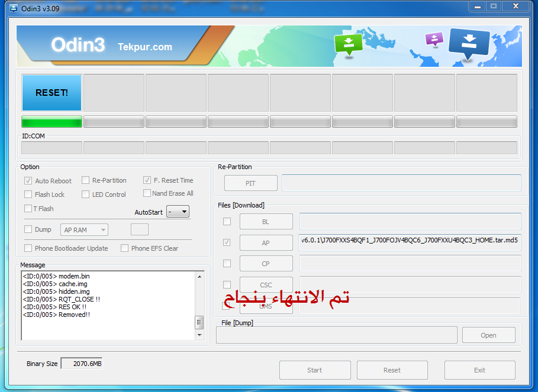Click the Binary Size value field
Image resolution: width=538 pixels, height=392 pixels.
[82, 364]
